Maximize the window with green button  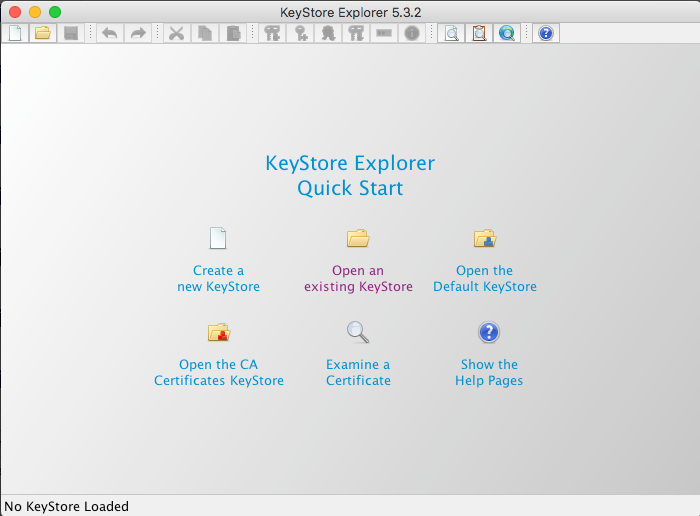tap(55, 12)
